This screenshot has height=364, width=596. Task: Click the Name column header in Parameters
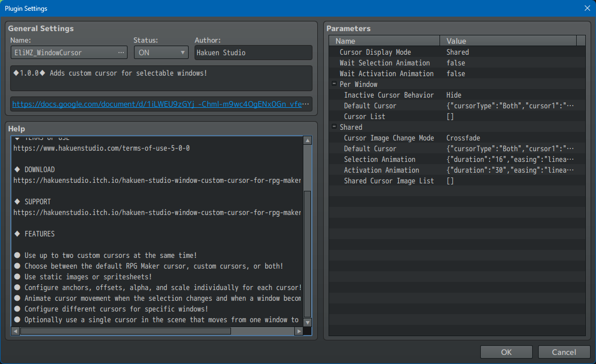click(384, 41)
